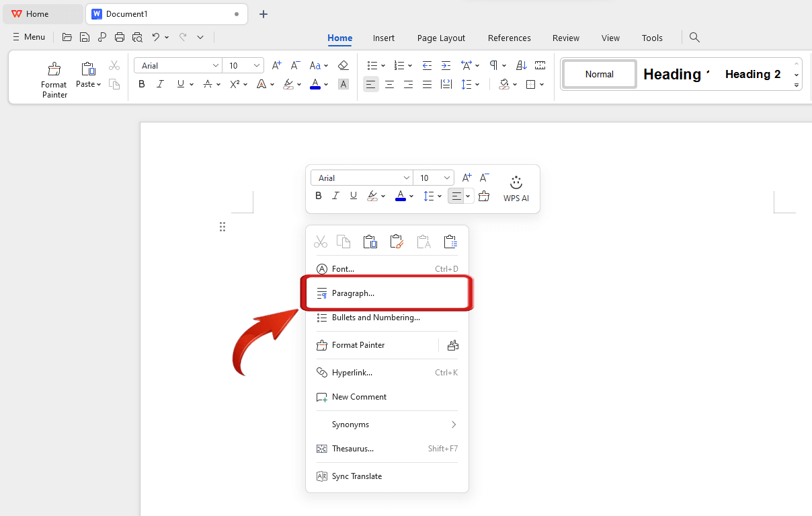812x516 pixels.
Task: Click the Format Painter button in ribbon
Action: pyautogui.click(x=54, y=80)
